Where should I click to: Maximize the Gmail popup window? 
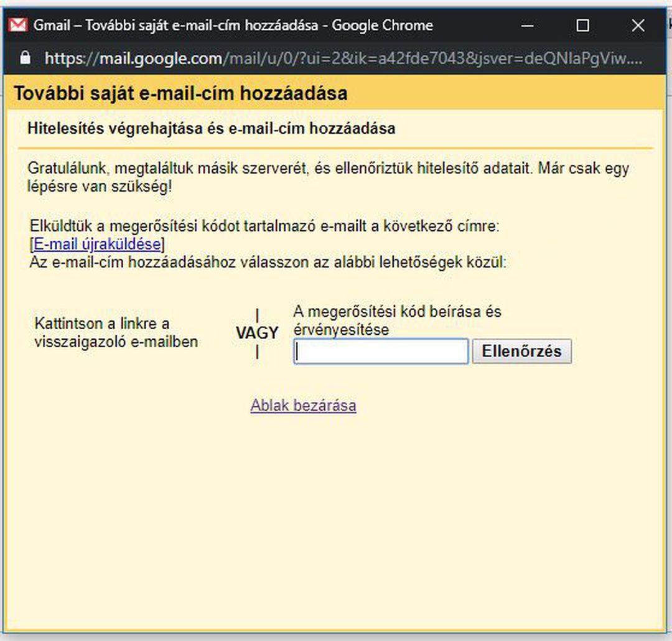[x=582, y=26]
